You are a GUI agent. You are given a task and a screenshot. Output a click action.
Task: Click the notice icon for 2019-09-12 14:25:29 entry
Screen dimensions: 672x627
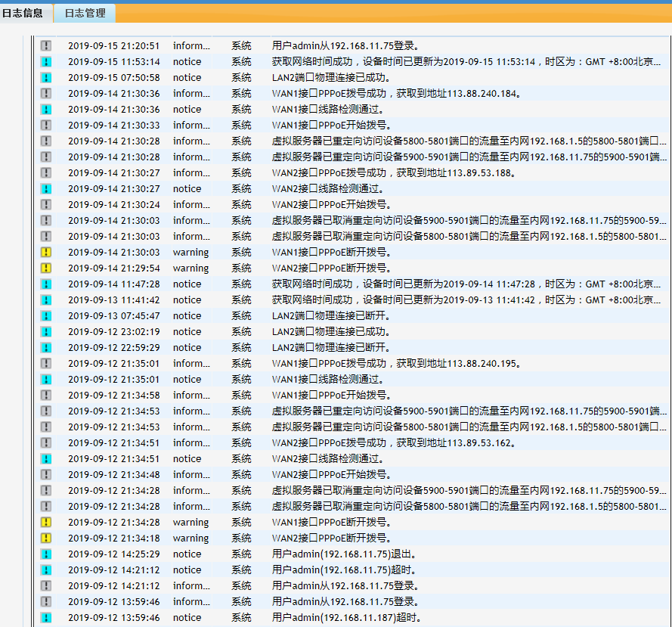(x=46, y=554)
